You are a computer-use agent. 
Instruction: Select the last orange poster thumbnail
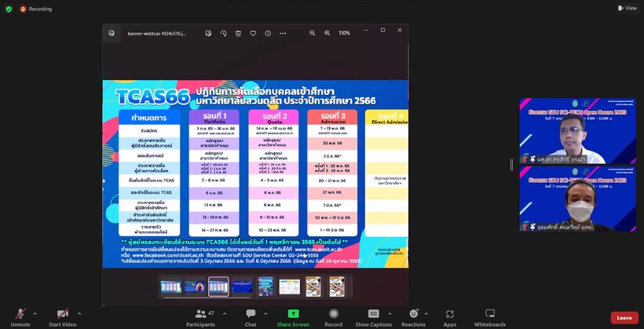tap(337, 287)
